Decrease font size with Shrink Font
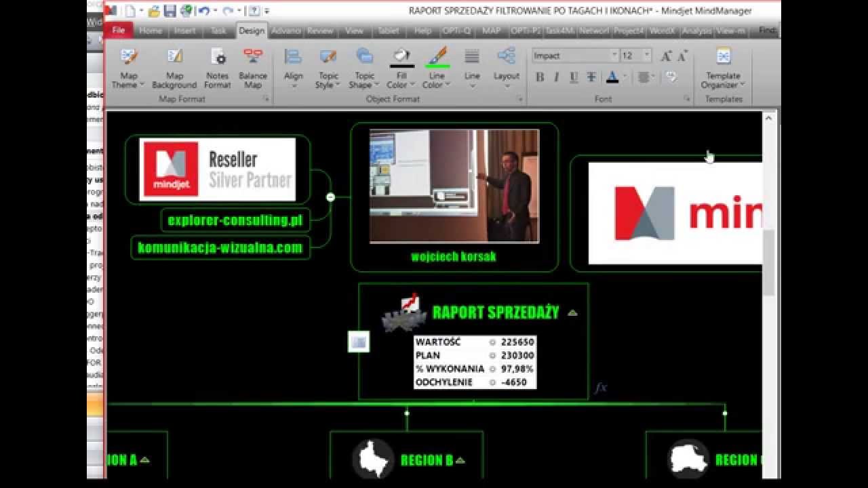The width and height of the screenshot is (868, 488). (682, 56)
